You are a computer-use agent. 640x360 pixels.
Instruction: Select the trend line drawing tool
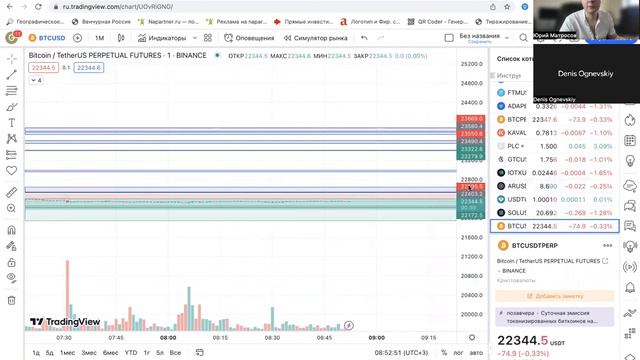(x=11, y=75)
